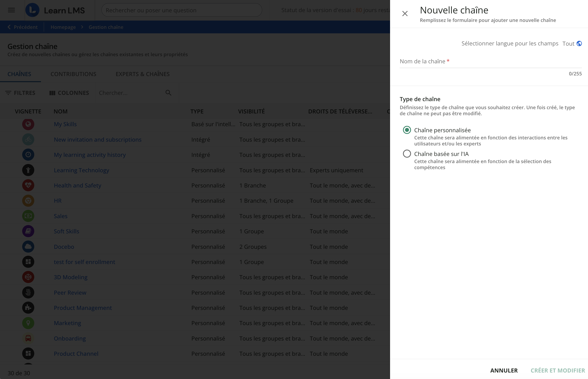Image resolution: width=588 pixels, height=379 pixels.
Task: Switch to EXPERTS & CHAÎNES tab
Action: pyautogui.click(x=143, y=74)
